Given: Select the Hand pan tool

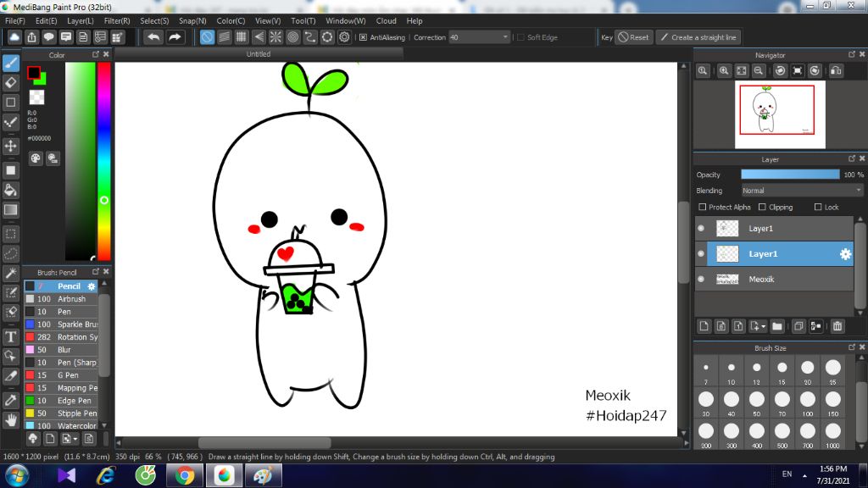Looking at the screenshot, I should click(10, 420).
